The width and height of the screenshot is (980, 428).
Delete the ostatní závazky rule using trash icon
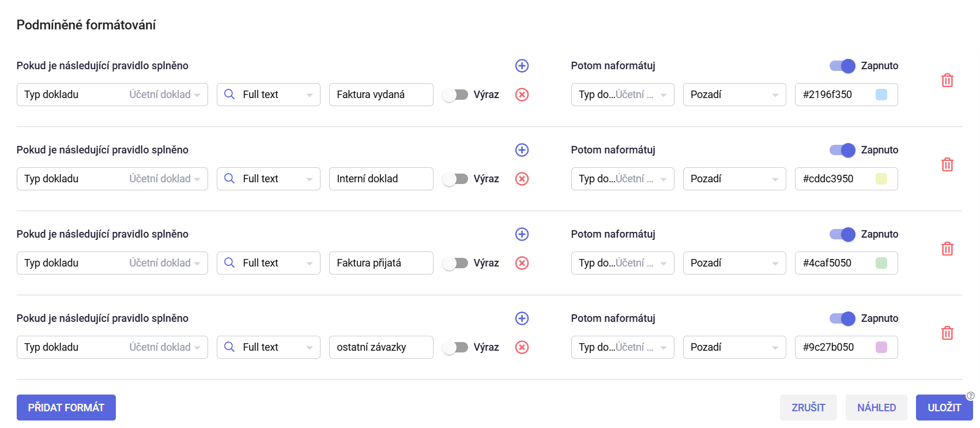tap(947, 333)
